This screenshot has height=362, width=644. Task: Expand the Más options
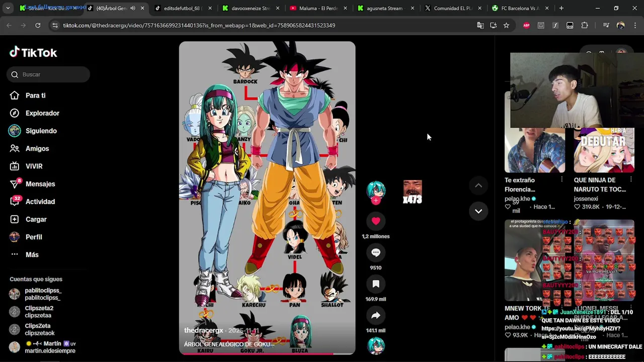coord(32,254)
